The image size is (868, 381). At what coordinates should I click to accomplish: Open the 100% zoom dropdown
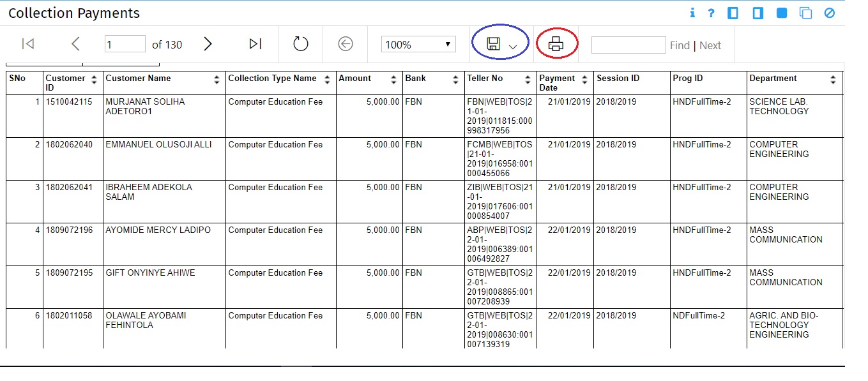[x=418, y=44]
